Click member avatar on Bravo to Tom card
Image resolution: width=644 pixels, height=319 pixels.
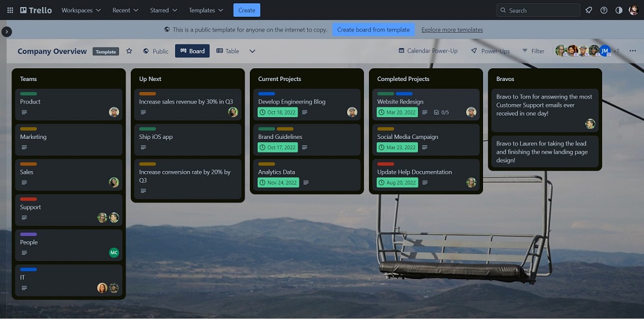(x=590, y=124)
